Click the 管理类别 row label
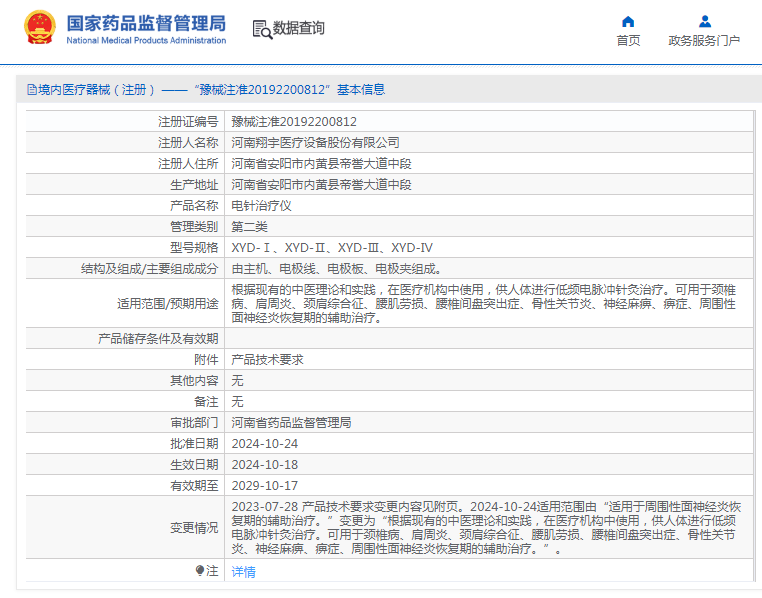The height and width of the screenshot is (598, 762). pos(194,227)
